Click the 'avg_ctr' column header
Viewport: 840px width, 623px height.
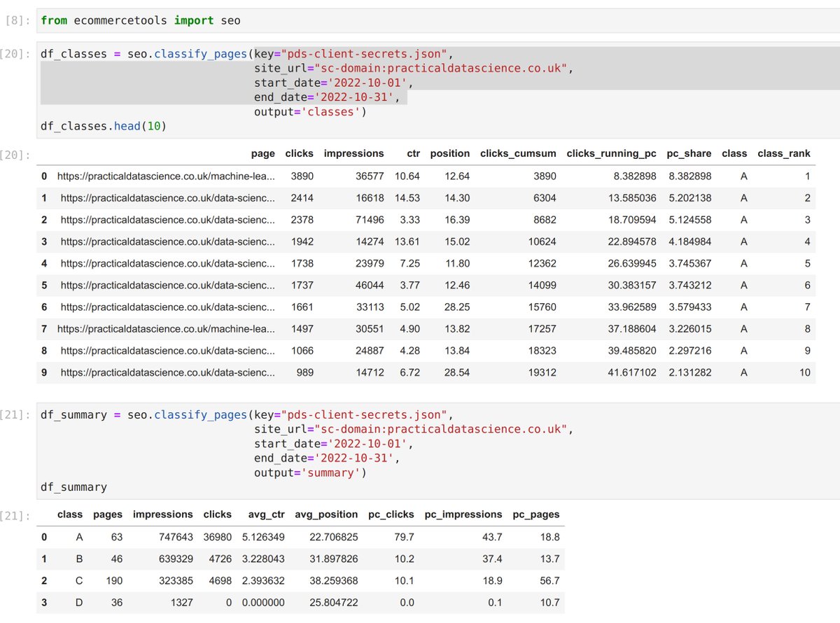coord(267,514)
